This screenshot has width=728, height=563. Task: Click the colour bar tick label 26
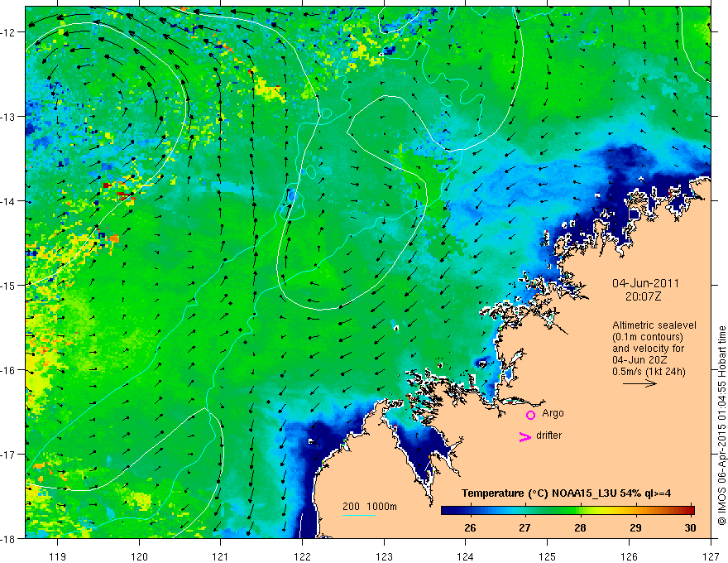(470, 527)
